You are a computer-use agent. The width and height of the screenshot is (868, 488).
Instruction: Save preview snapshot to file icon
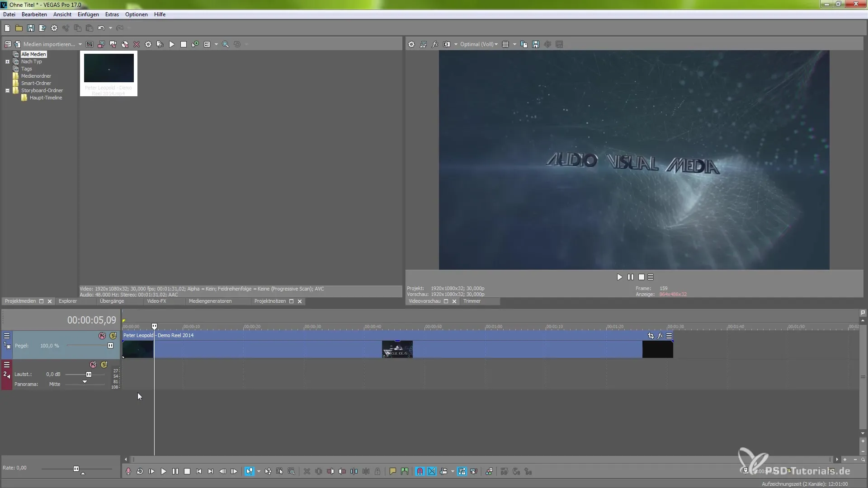pyautogui.click(x=536, y=44)
